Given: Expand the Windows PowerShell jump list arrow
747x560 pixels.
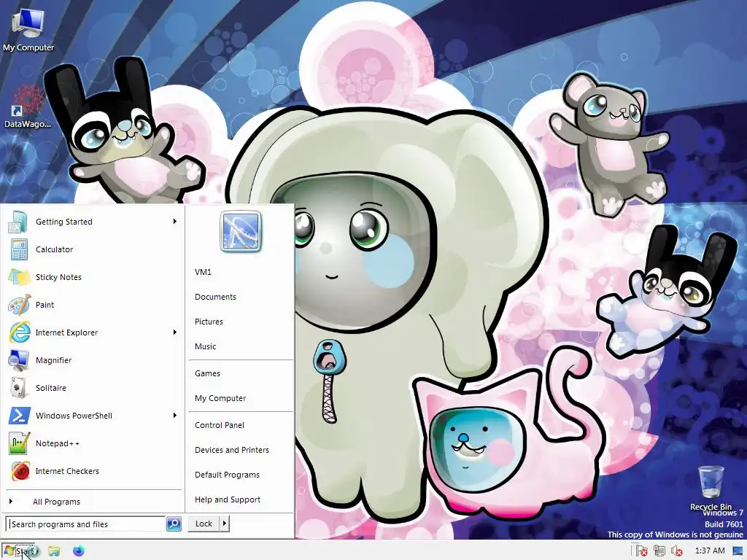Looking at the screenshot, I should point(175,415).
